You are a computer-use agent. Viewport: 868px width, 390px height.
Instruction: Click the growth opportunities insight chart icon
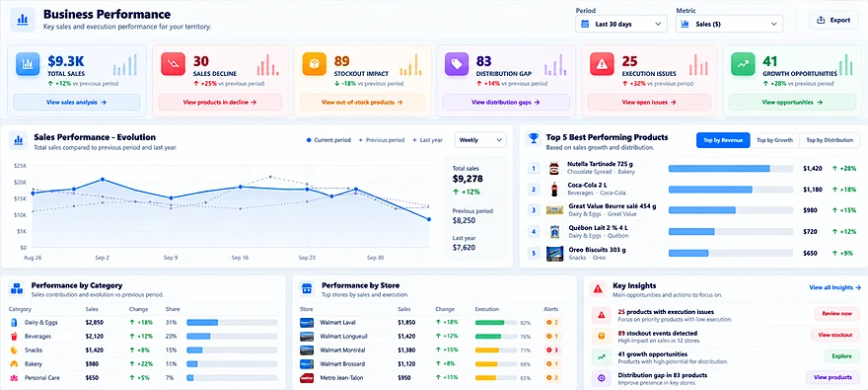[x=601, y=356]
